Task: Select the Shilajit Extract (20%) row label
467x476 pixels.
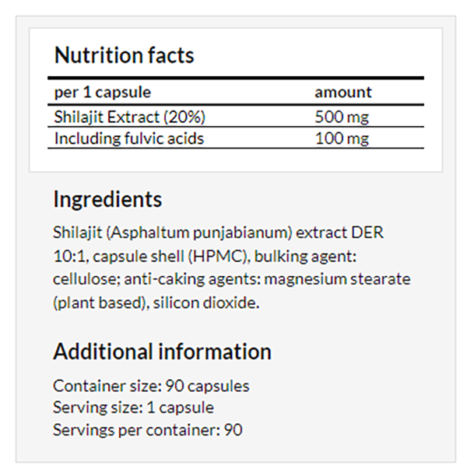Action: coord(130,117)
